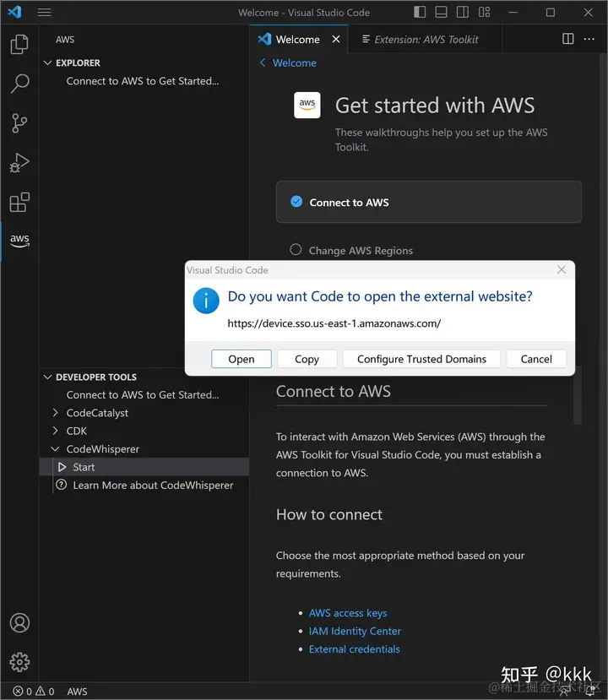Open the Source Control view

(x=19, y=123)
